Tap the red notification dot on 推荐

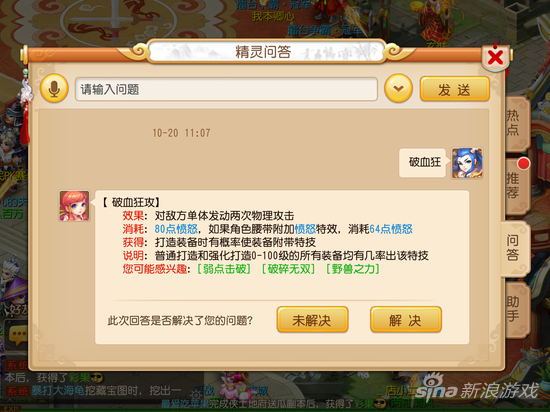click(x=523, y=164)
